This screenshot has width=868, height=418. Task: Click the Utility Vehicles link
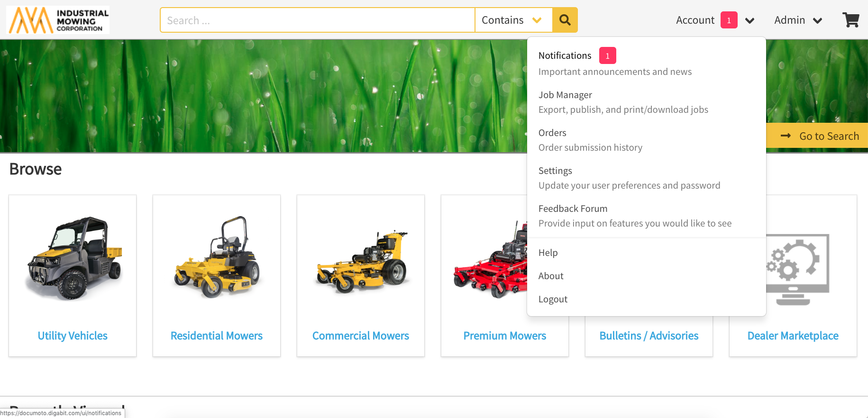(x=73, y=336)
